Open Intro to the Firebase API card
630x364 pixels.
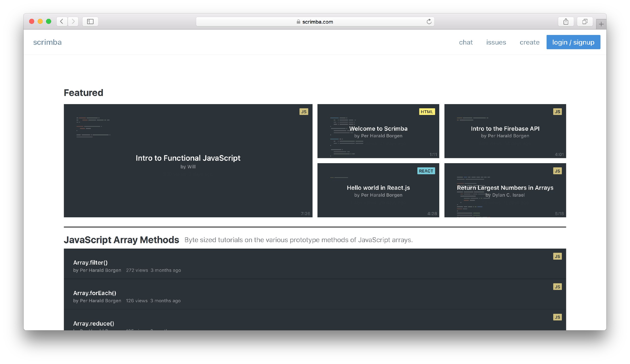[505, 131]
